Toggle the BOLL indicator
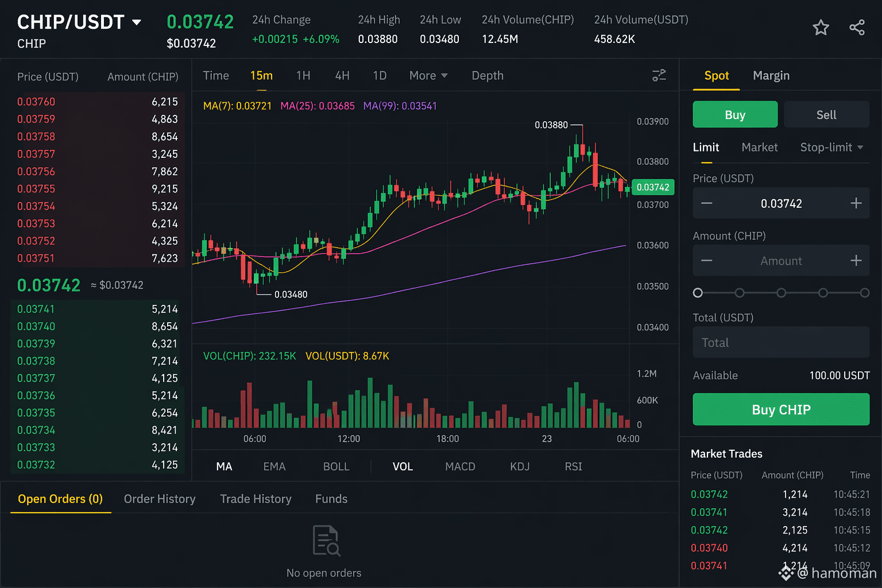 point(336,466)
